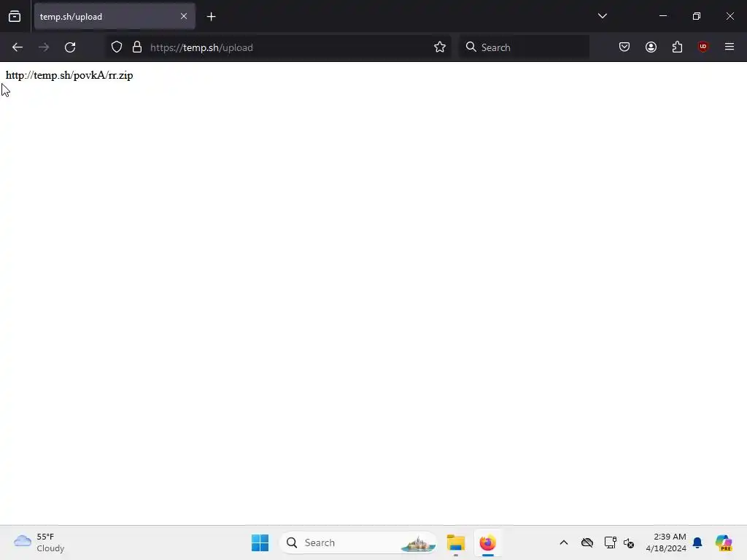747x560 pixels.
Task: Open clock showing 2:39 AM 4/18/2024
Action: pos(666,542)
